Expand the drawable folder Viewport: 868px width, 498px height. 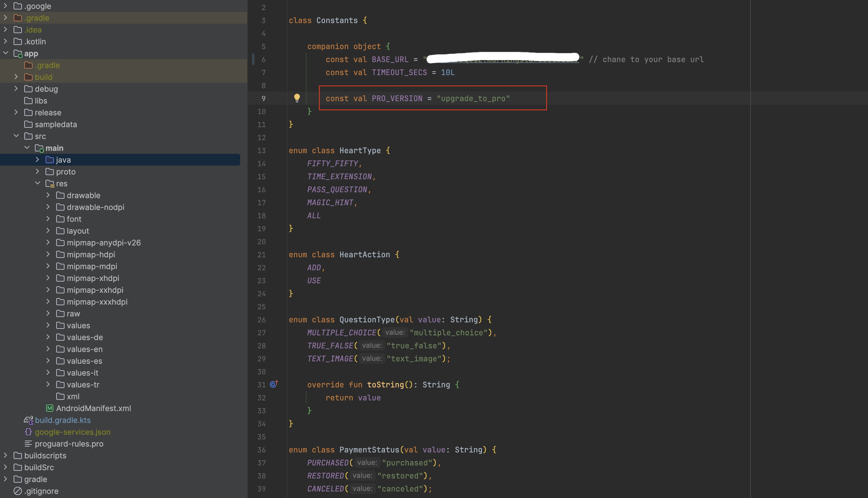coord(48,195)
